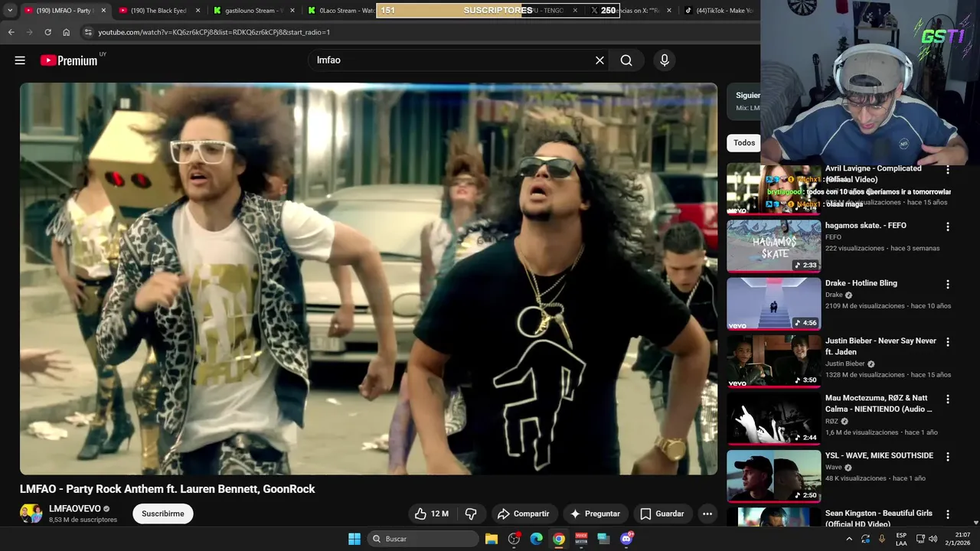Open Google Chrome from taskbar
This screenshot has width=980, height=551.
(559, 539)
